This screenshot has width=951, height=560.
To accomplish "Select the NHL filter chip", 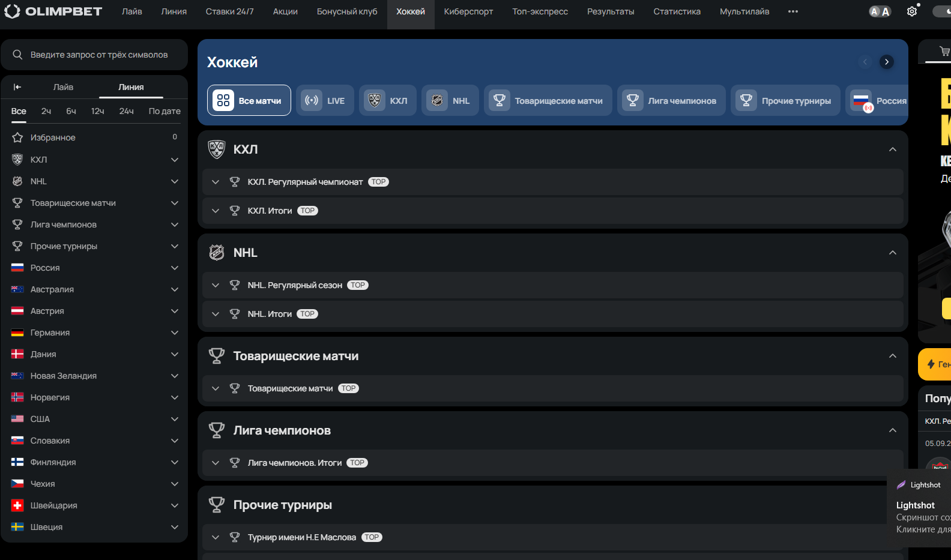I will pyautogui.click(x=450, y=100).
